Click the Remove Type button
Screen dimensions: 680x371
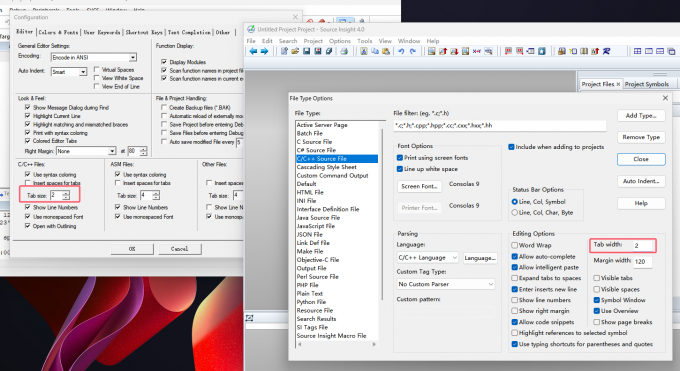[641, 137]
